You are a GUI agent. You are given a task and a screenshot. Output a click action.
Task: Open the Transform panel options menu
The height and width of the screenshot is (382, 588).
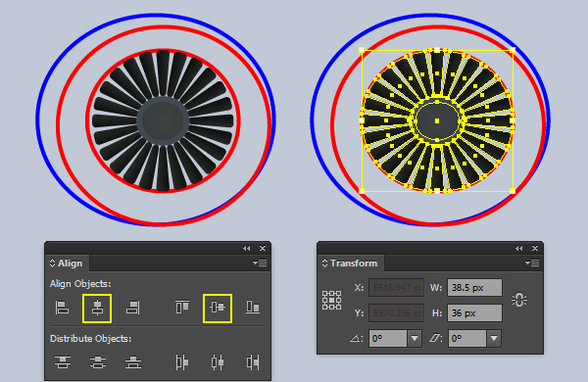click(532, 263)
